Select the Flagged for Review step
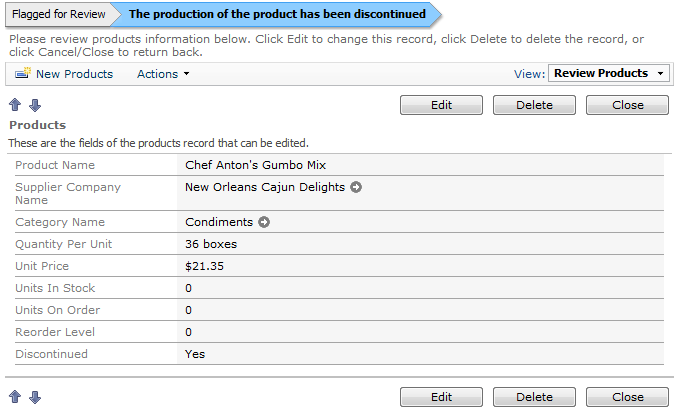Image resolution: width=680 pixels, height=411 pixels. pos(59,14)
